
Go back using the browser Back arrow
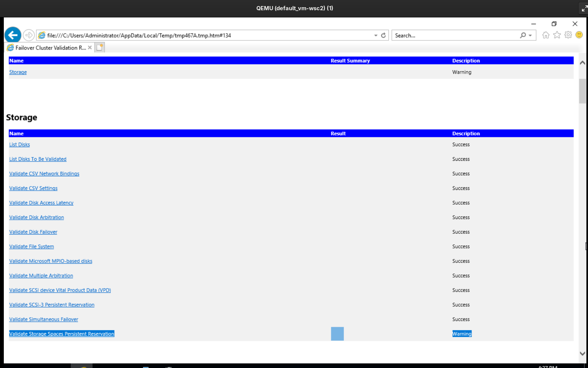click(x=13, y=35)
